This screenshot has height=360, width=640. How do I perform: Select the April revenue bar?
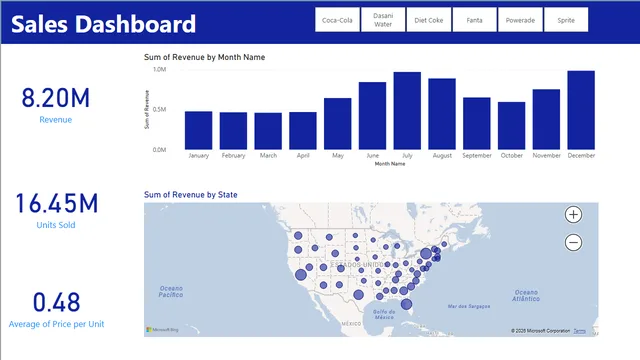click(x=302, y=131)
